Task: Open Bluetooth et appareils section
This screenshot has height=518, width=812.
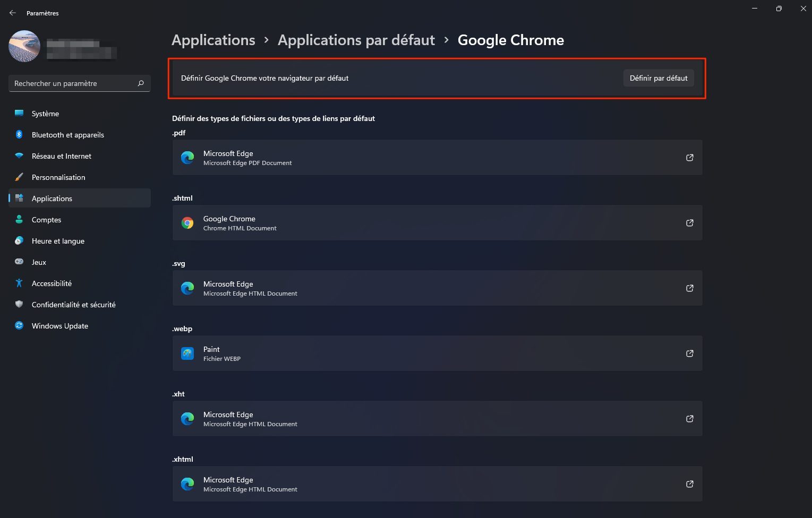Action: [80, 135]
